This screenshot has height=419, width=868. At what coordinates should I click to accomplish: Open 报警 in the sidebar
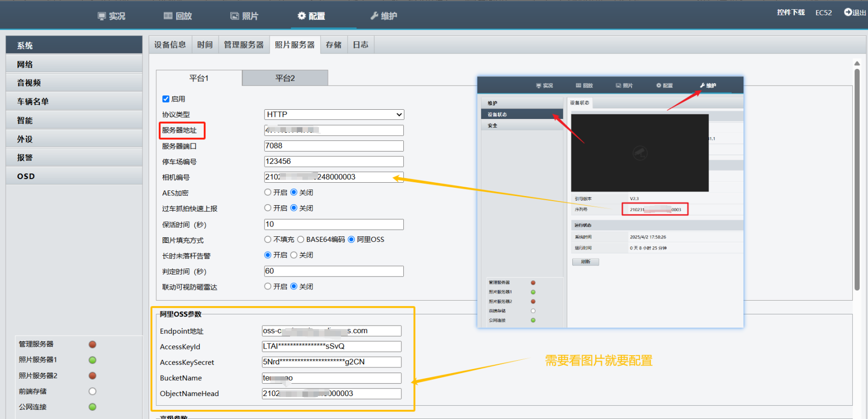(x=74, y=158)
